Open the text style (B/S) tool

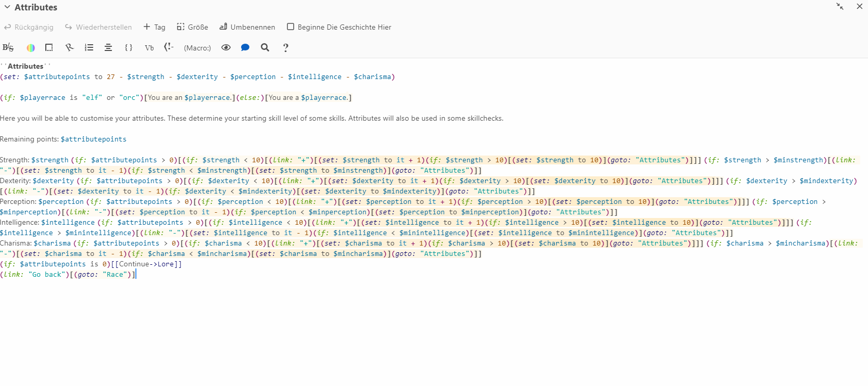coord(8,47)
